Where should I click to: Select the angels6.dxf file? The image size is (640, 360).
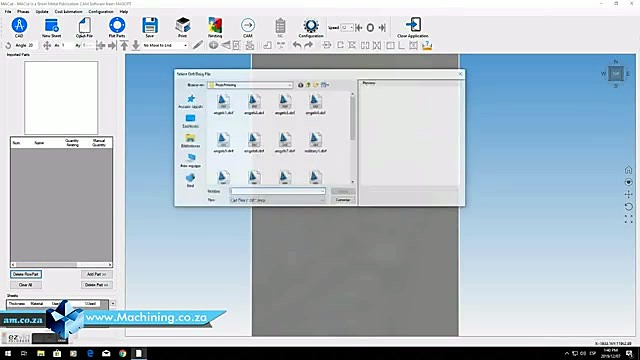[x=254, y=142]
